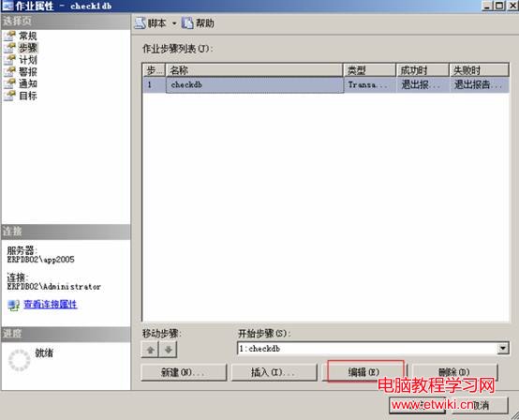
Task: Click the window title bar icon
Action: (7, 6)
